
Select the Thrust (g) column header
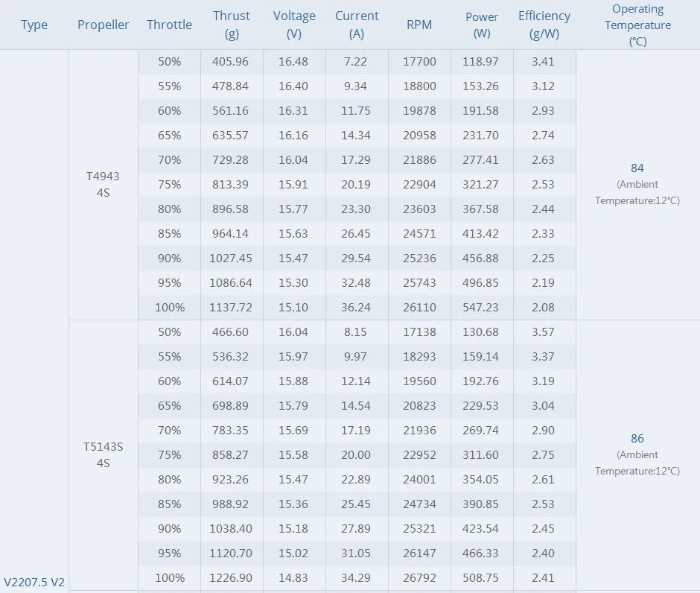click(232, 25)
